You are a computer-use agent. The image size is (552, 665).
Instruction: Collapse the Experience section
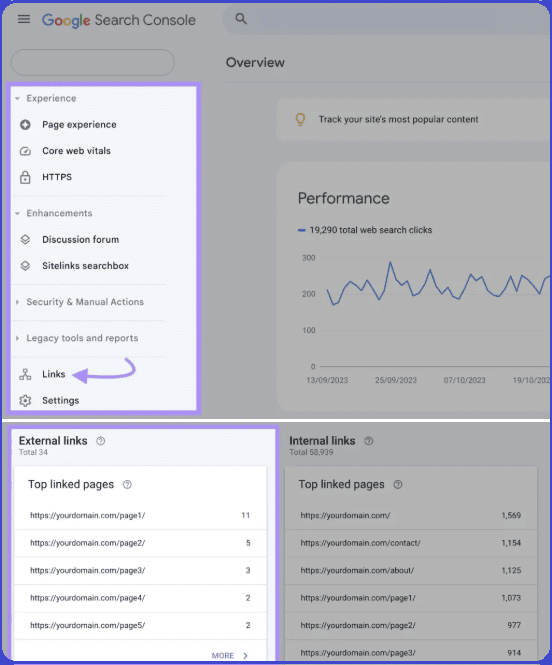tap(17, 98)
